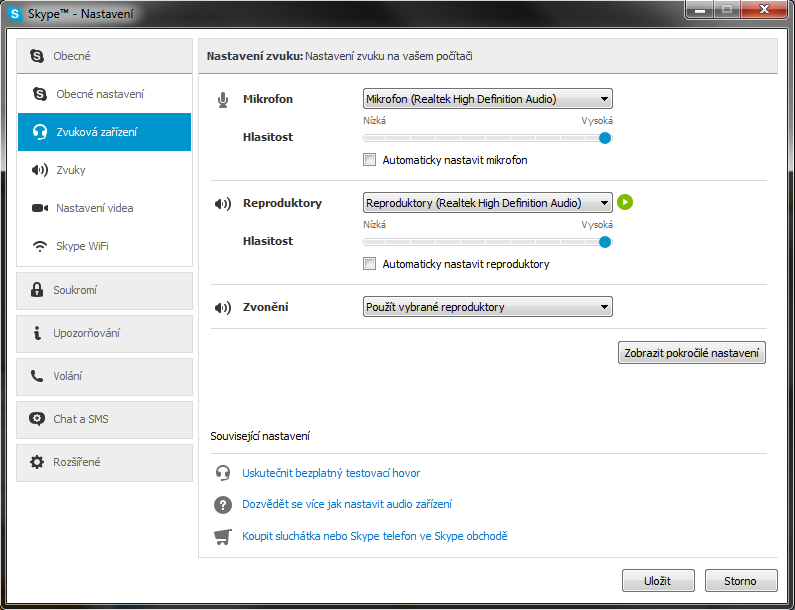Image resolution: width=795 pixels, height=610 pixels.
Task: Open Nastavení videa page
Action: [104, 208]
